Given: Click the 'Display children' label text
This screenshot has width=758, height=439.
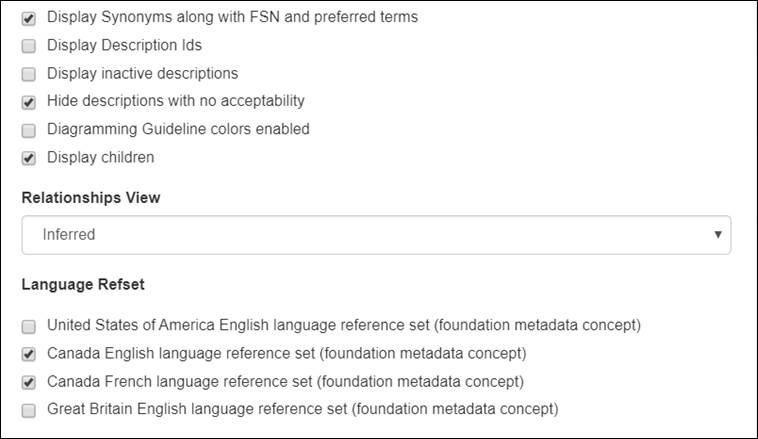Looking at the screenshot, I should pyautogui.click(x=101, y=157).
